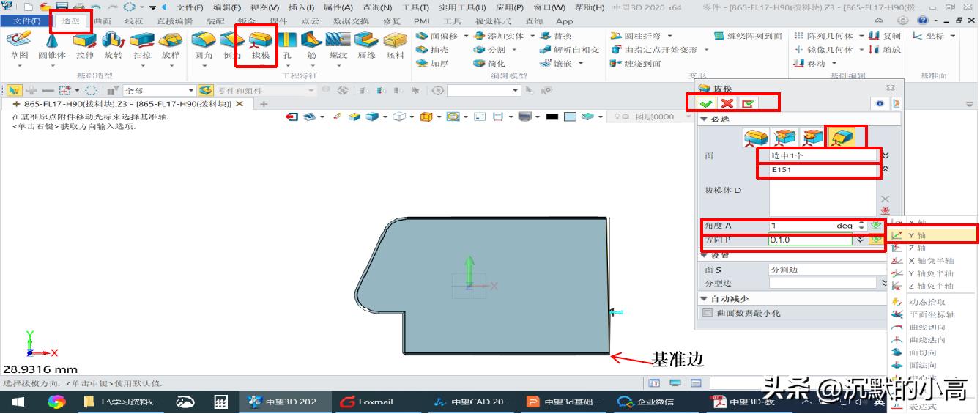980x414 pixels.
Task: Open the 坐标 dropdown arrow
Action: (x=952, y=36)
